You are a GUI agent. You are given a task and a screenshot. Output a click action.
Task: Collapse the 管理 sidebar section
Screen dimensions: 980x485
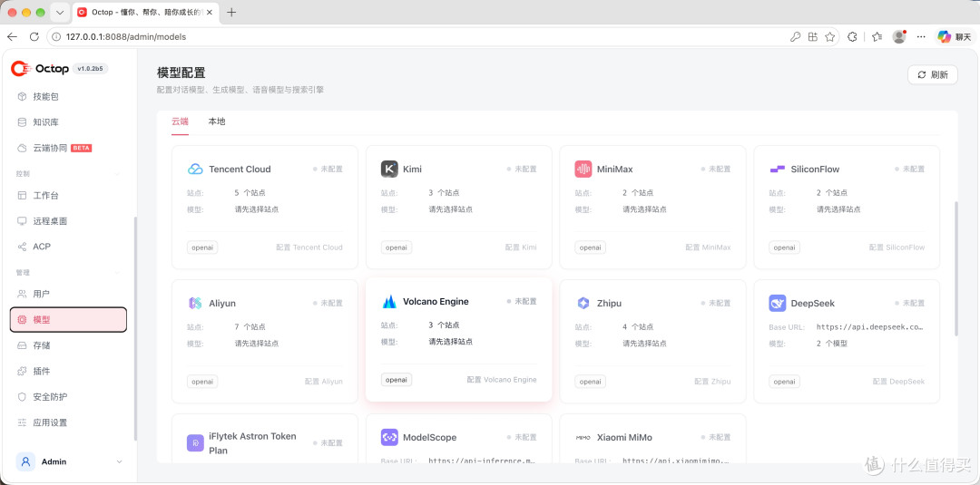tap(119, 273)
